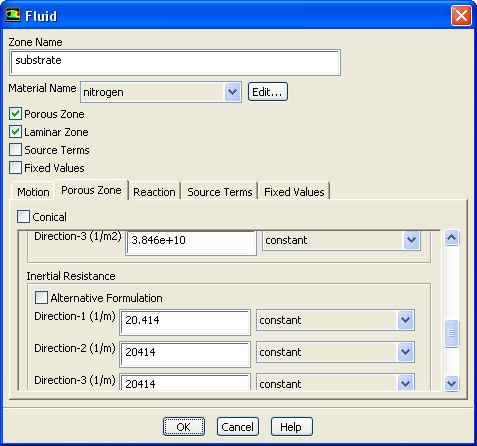
Task: Switch to the Reaction tab
Action: (x=154, y=192)
